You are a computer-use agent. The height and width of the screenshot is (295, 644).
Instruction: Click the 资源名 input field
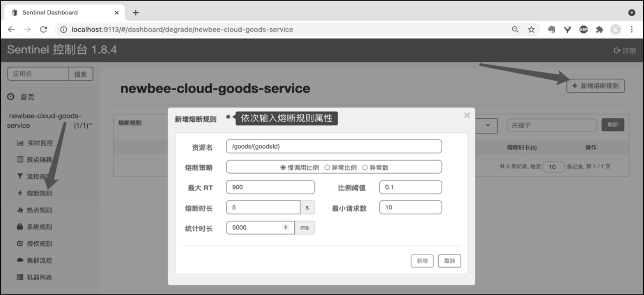[x=334, y=146]
